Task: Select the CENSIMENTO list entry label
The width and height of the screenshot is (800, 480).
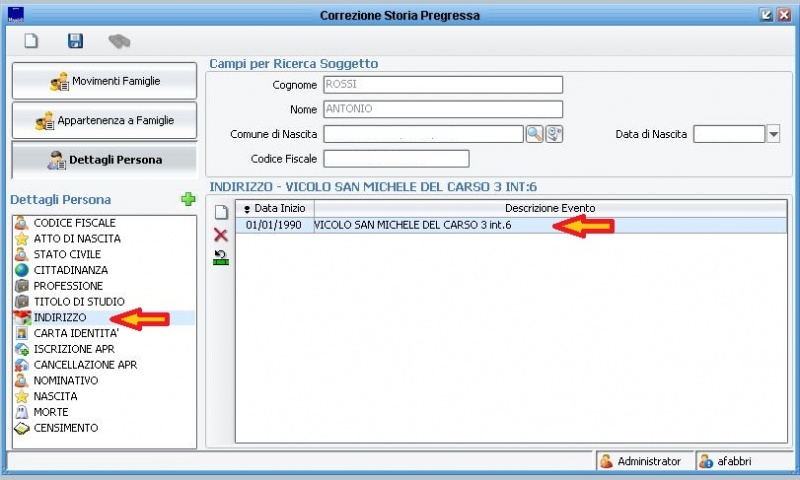Action: (x=66, y=428)
